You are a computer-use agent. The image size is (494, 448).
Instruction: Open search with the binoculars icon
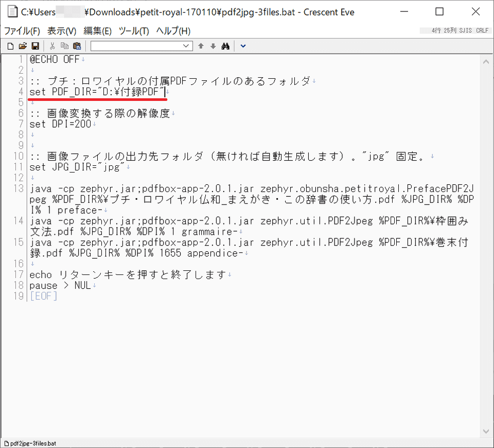point(225,46)
